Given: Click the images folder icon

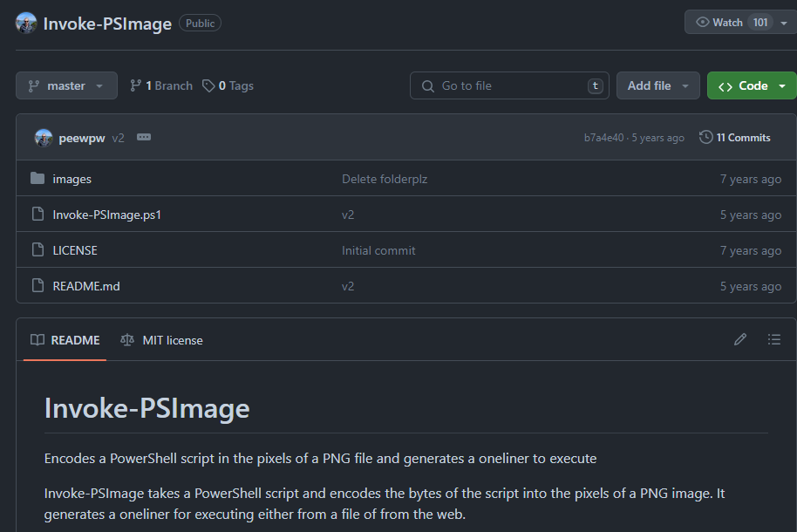Looking at the screenshot, I should pos(37,179).
